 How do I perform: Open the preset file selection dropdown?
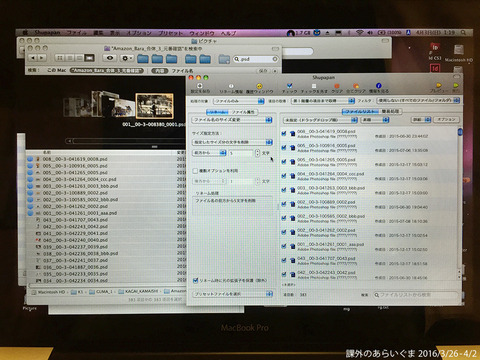coord(233,294)
